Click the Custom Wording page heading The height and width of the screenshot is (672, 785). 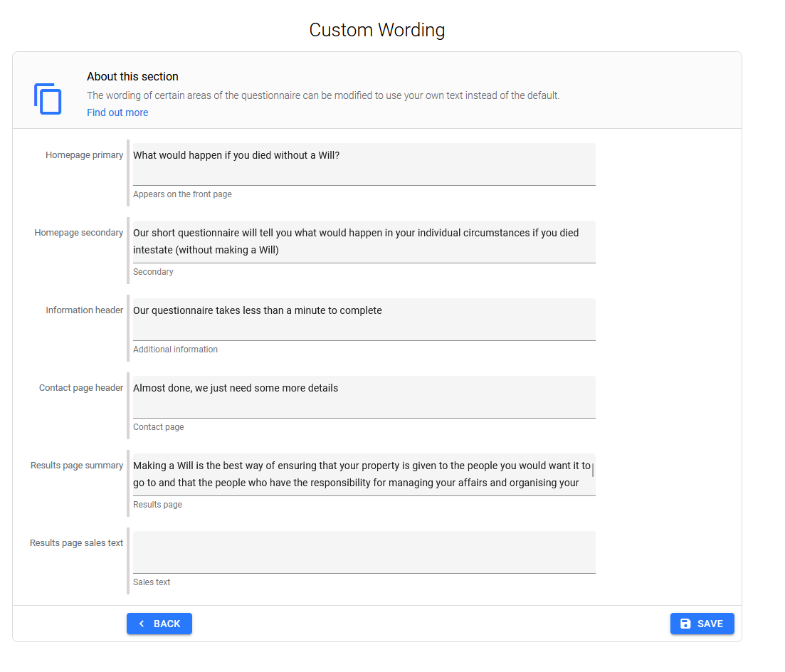tap(376, 30)
